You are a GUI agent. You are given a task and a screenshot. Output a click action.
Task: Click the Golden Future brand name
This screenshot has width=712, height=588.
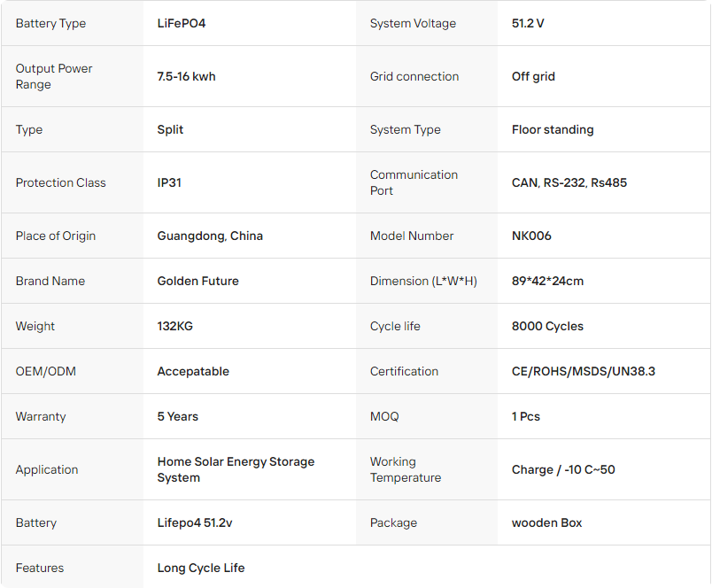click(197, 281)
